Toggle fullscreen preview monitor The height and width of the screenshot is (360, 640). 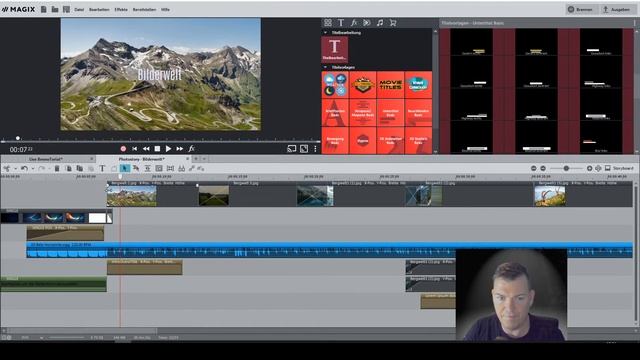(304, 149)
